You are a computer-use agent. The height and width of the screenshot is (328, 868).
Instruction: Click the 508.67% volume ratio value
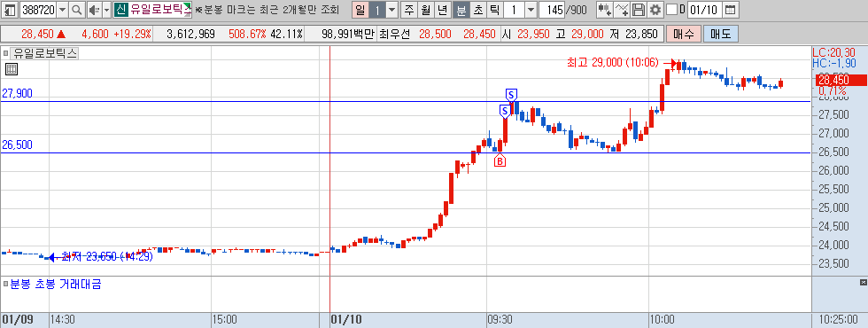pos(247,35)
